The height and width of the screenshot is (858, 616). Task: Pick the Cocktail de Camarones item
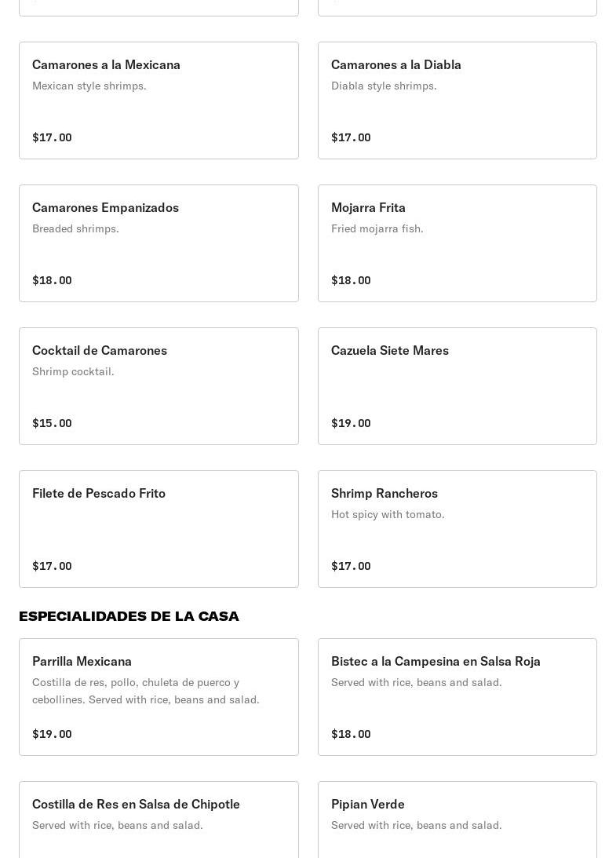coord(159,386)
